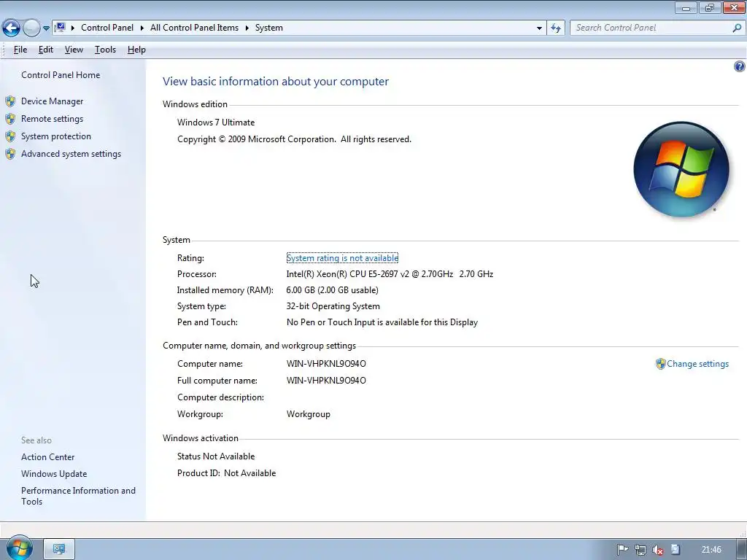Click the 'Workgroup' value text
The height and width of the screenshot is (560, 747).
point(309,414)
